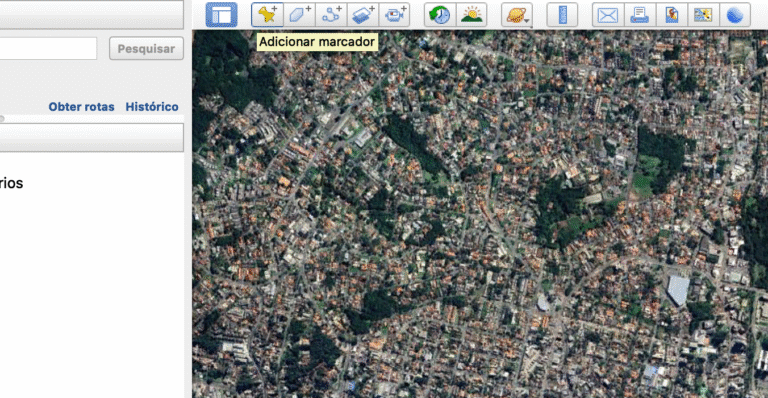Add an image overlay from toolbar
The image size is (768, 398).
[x=362, y=15]
